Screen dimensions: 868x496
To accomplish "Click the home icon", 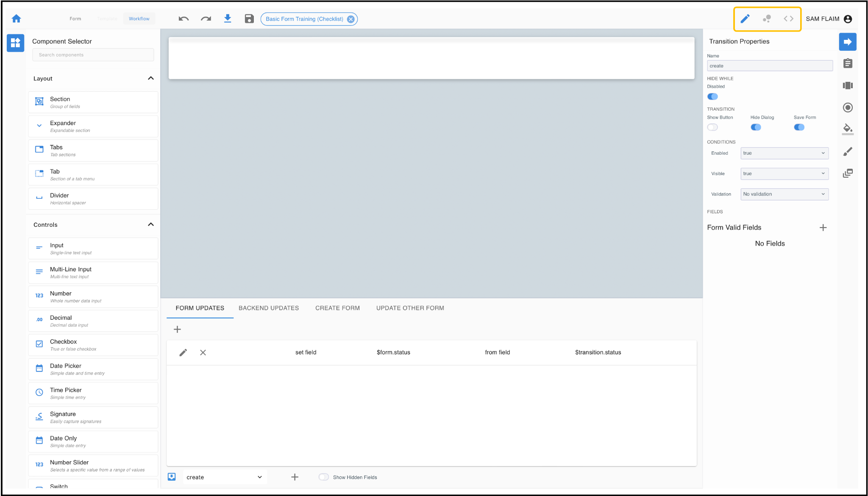I will 17,19.
